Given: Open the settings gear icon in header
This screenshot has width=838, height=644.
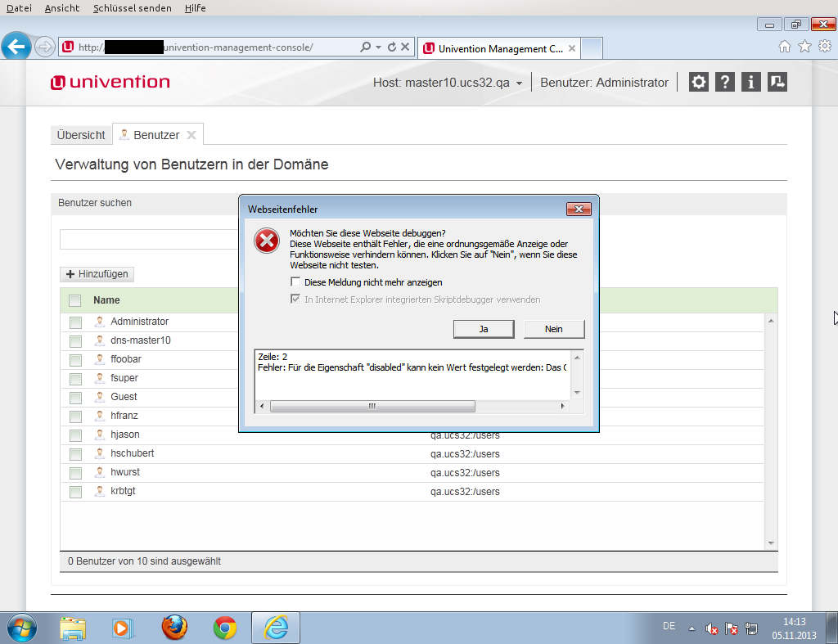Looking at the screenshot, I should (698, 82).
